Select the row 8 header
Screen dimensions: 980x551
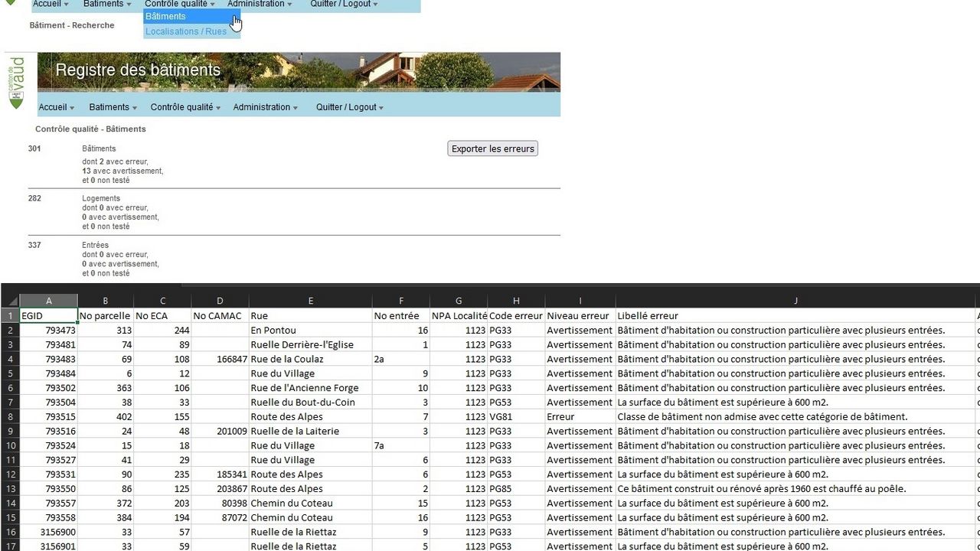pyautogui.click(x=10, y=417)
